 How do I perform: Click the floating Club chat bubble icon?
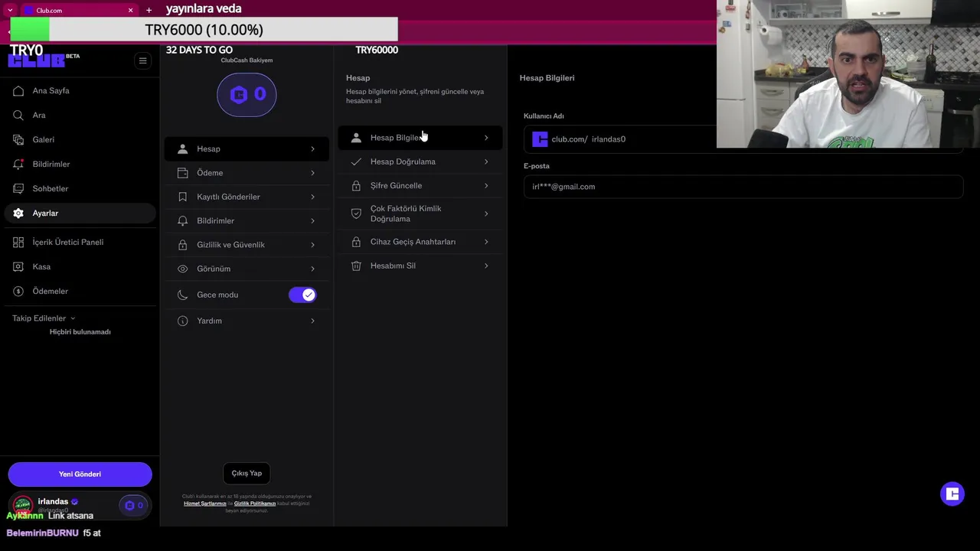click(952, 494)
